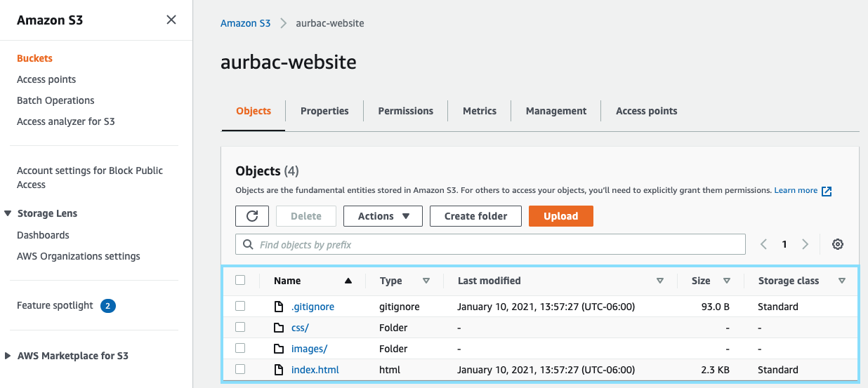Click the Standard storage class for .gitignore
This screenshot has height=388, width=868.
(778, 307)
